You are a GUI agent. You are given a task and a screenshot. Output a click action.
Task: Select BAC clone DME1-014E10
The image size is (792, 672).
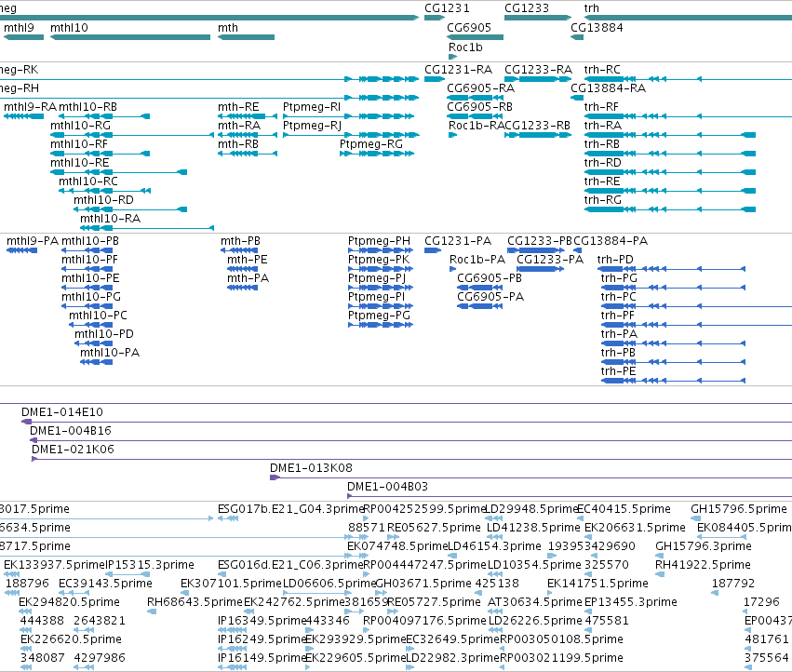click(62, 412)
